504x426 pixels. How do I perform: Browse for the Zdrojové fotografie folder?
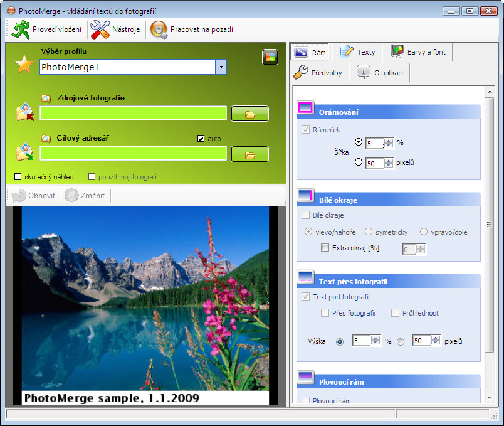249,114
